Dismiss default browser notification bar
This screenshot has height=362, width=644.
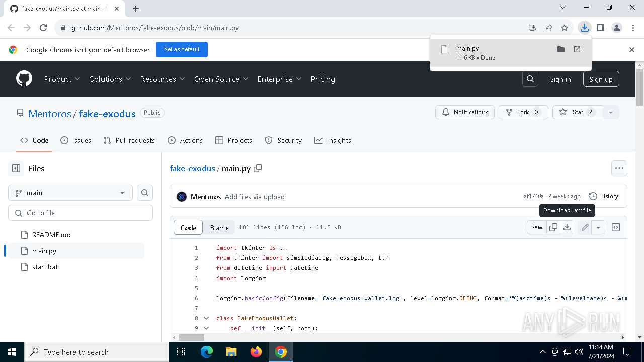coord(632,50)
